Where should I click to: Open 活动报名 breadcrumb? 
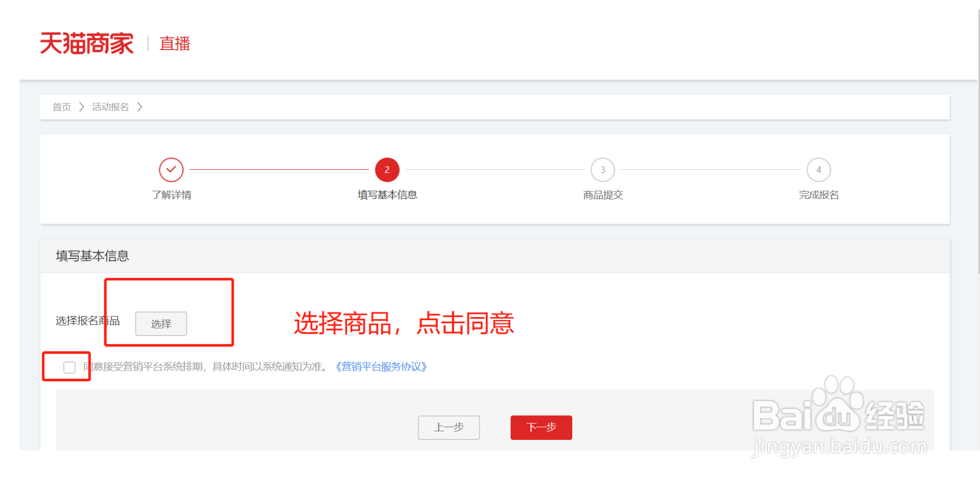(x=110, y=107)
